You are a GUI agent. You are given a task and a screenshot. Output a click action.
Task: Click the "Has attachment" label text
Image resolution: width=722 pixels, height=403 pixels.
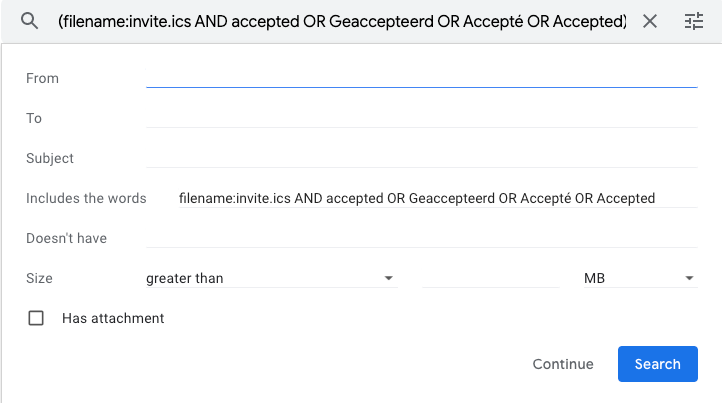click(x=113, y=318)
